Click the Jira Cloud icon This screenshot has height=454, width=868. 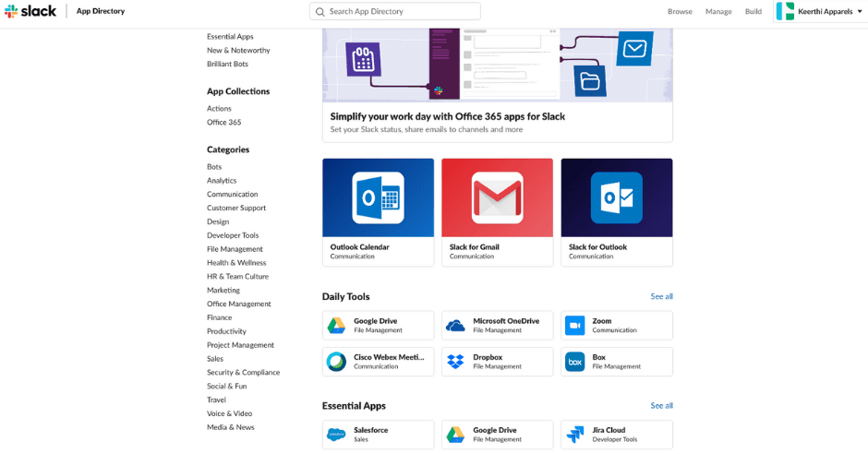click(574, 435)
